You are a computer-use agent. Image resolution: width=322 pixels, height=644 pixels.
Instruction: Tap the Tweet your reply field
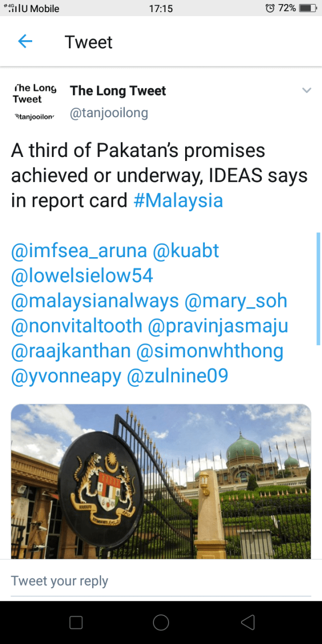pyautogui.click(x=161, y=581)
